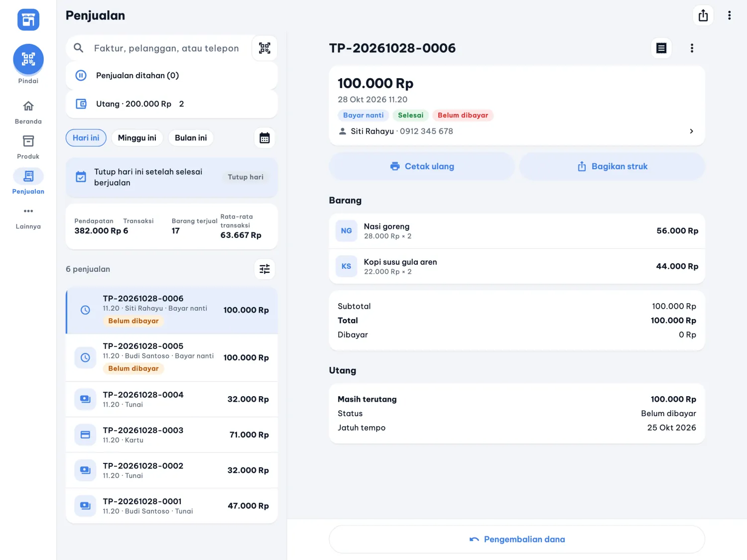Expand customer Siti Rahayu details chevron

click(x=691, y=131)
